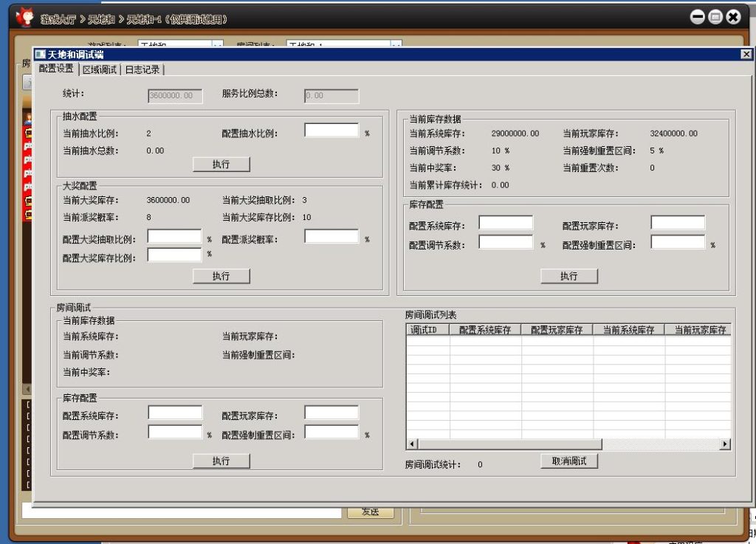Screen dimensions: 756x544
Task: Open the 日志记录 tab
Action: (x=142, y=69)
